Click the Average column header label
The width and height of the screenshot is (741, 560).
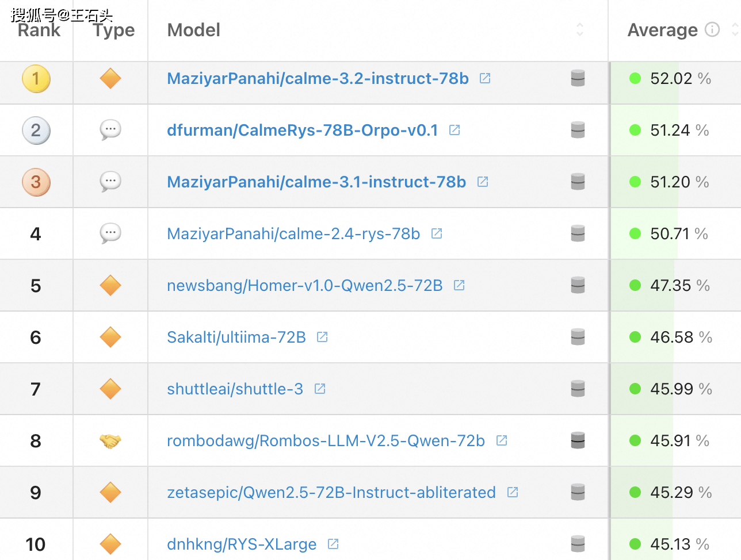point(663,30)
